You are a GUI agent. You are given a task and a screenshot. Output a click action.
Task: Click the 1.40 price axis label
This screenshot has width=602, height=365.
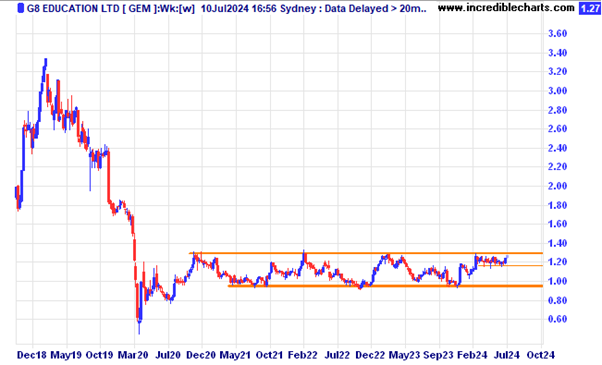[557, 243]
